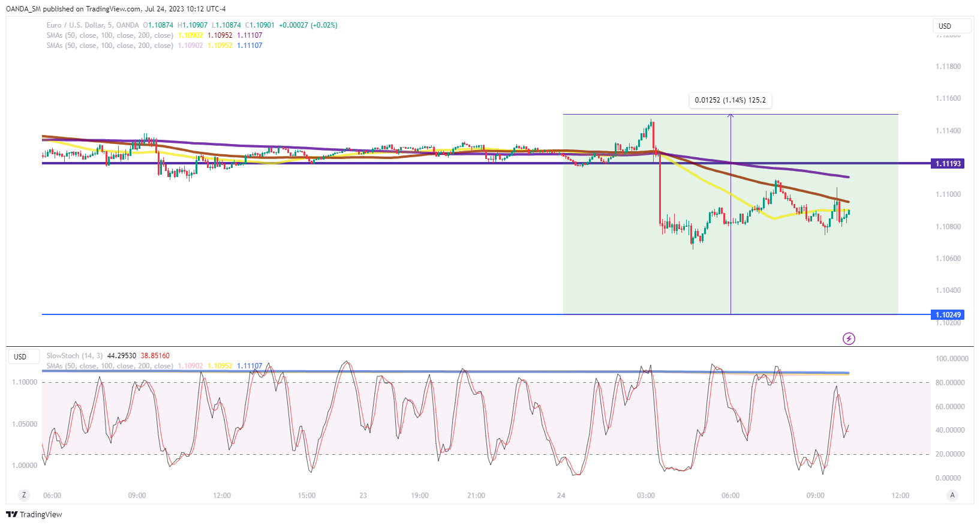Image resolution: width=980 pixels, height=525 pixels.
Task: Click the change value +0.00027 (+0.02%)
Action: click(x=308, y=25)
